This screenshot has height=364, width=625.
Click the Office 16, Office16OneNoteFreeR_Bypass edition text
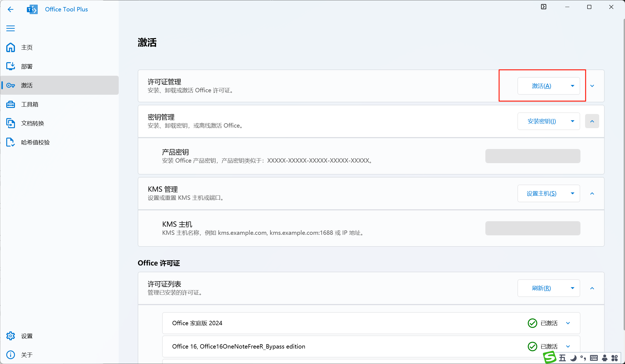[x=239, y=347]
